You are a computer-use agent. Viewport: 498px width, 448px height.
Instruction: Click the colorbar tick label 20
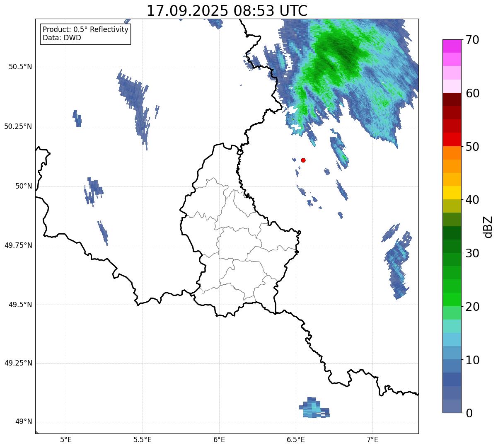(472, 307)
